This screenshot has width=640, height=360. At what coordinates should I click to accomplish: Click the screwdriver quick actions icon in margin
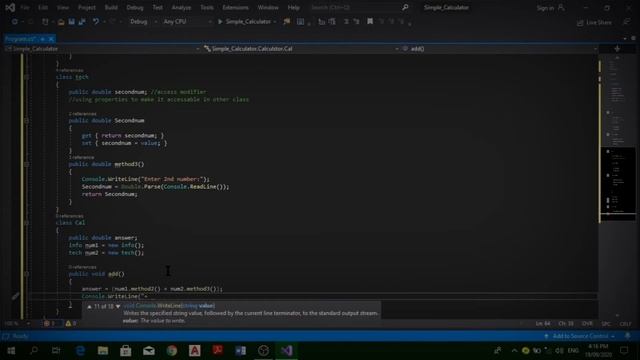point(15,296)
